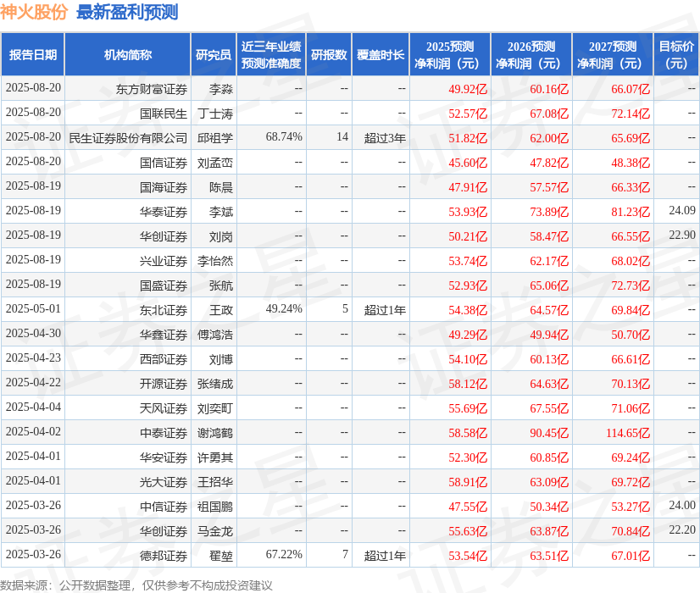Click 2025 forecast 45.60亿
This screenshot has width=700, height=593.
pos(468,163)
